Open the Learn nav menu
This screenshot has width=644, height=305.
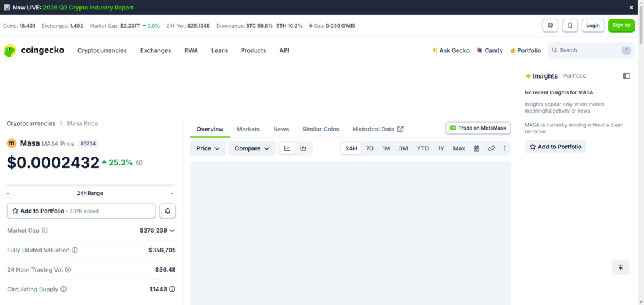tap(219, 50)
